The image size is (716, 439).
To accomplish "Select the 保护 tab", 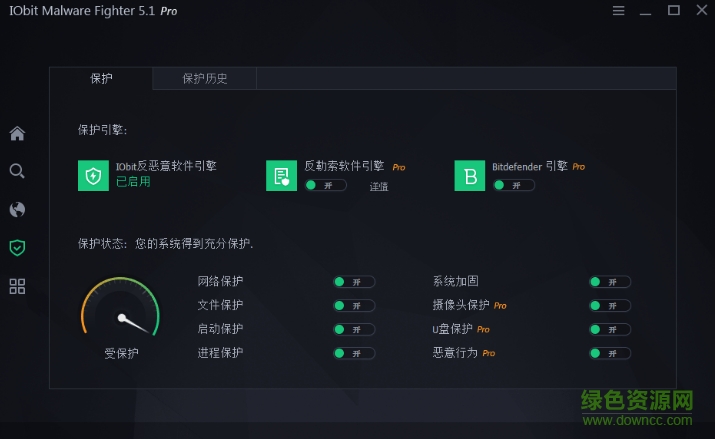I will [101, 78].
